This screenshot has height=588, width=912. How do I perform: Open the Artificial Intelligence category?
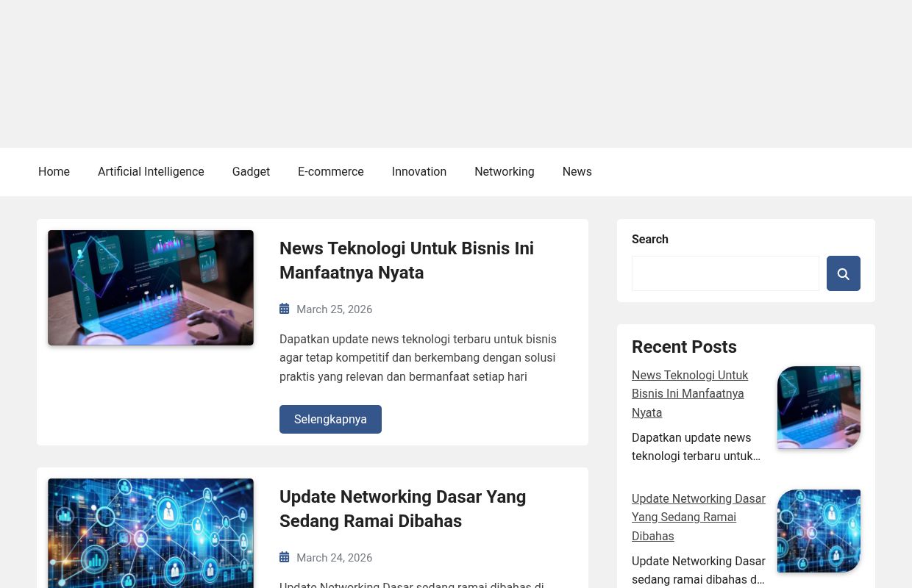click(151, 171)
